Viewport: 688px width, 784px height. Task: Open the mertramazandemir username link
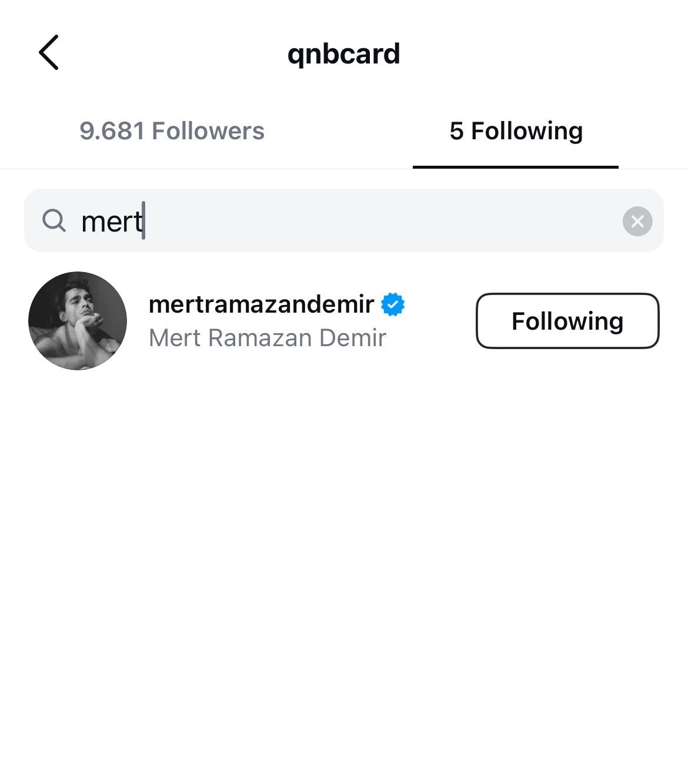(261, 304)
